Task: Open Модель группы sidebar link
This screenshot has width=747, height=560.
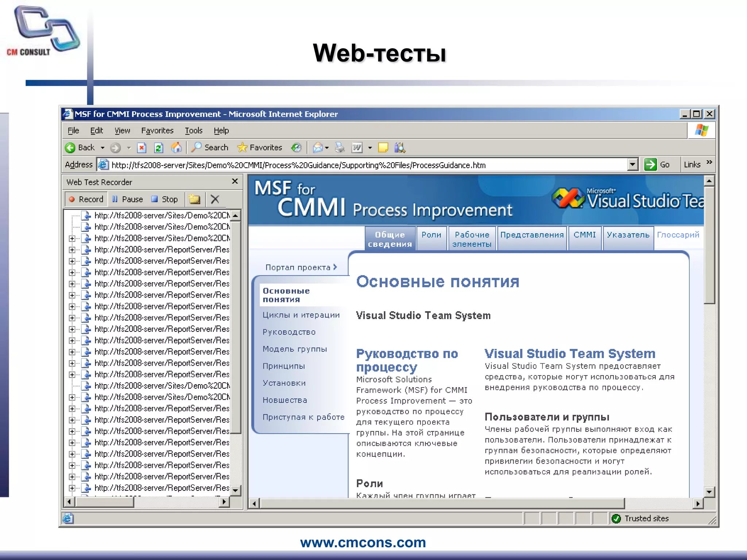Action: tap(295, 349)
